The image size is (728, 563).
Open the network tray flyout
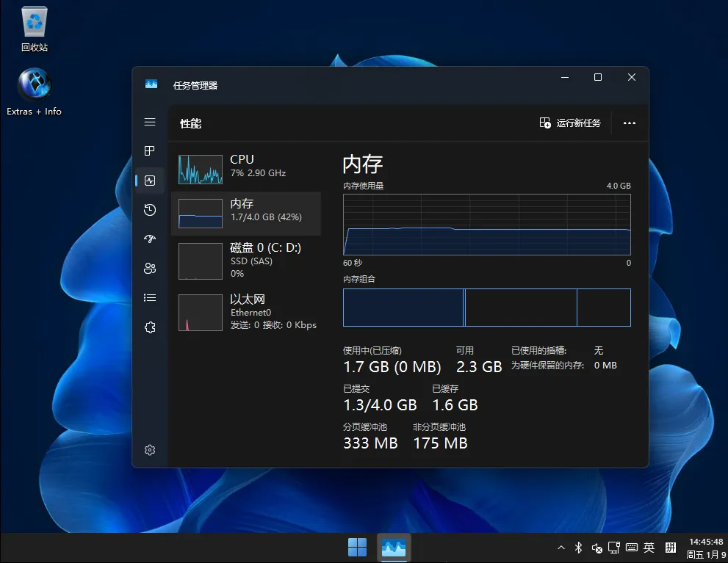pos(614,548)
